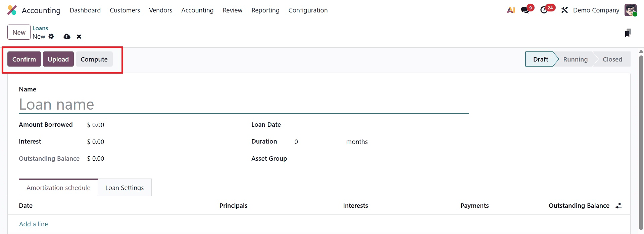The image size is (644, 234).
Task: Open the Vendors menu
Action: point(161,10)
